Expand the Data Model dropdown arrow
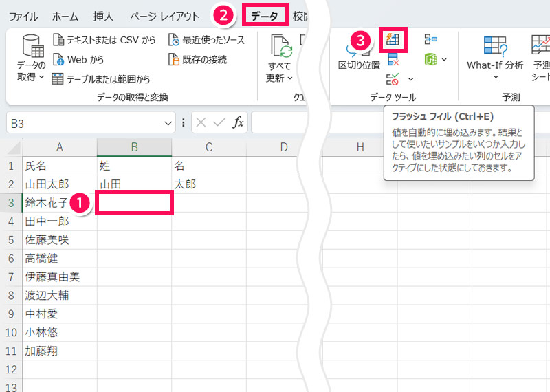This screenshot has height=392, width=550. coord(444,60)
